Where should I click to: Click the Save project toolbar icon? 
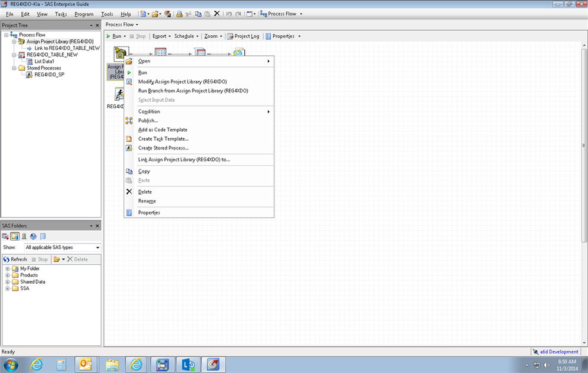(x=168, y=14)
